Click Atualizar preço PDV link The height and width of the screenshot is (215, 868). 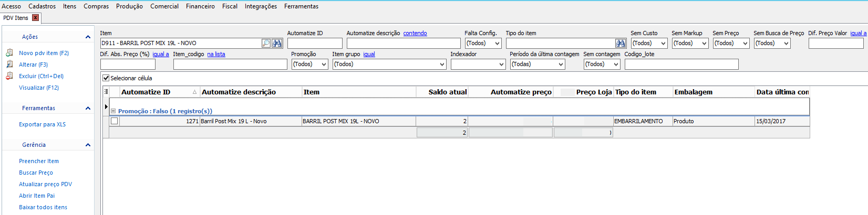(x=45, y=184)
